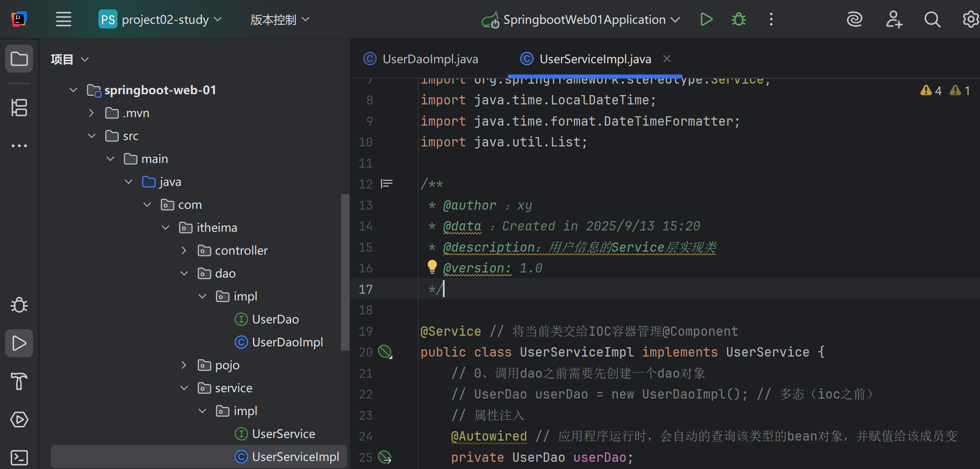Click the lightbulb quick-fix icon at line 16
The image size is (980, 469).
click(x=432, y=267)
